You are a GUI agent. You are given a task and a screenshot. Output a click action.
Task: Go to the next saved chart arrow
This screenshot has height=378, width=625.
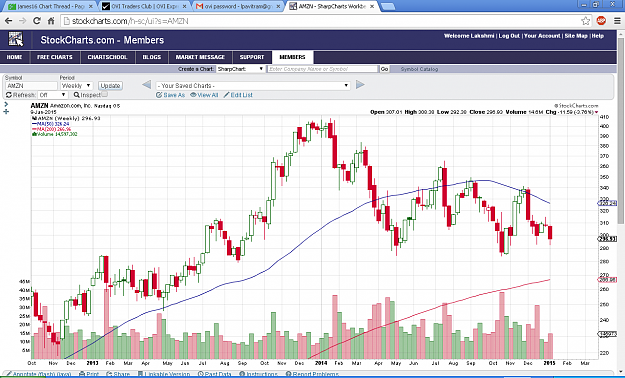point(360,85)
